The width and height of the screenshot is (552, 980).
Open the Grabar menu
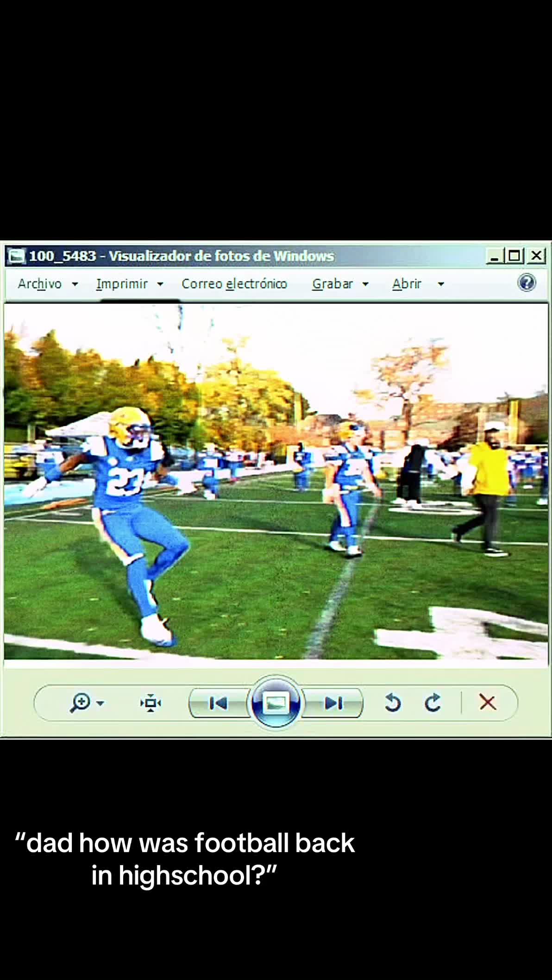[332, 284]
